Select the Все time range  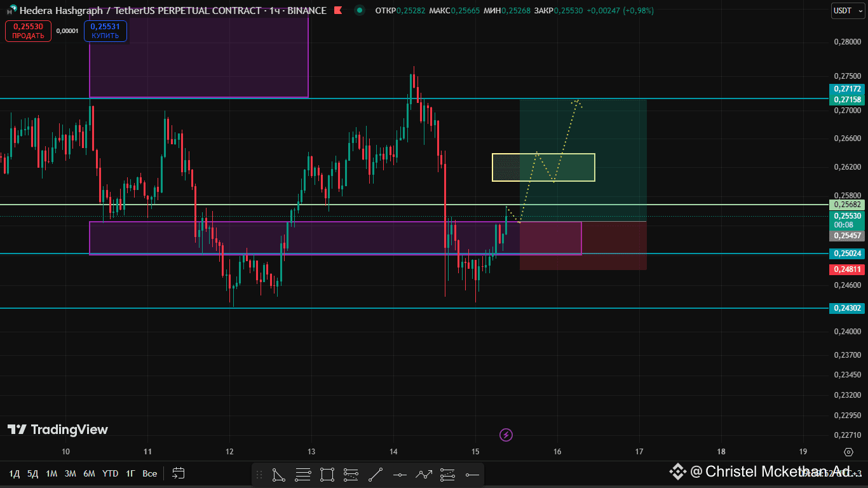[149, 473]
